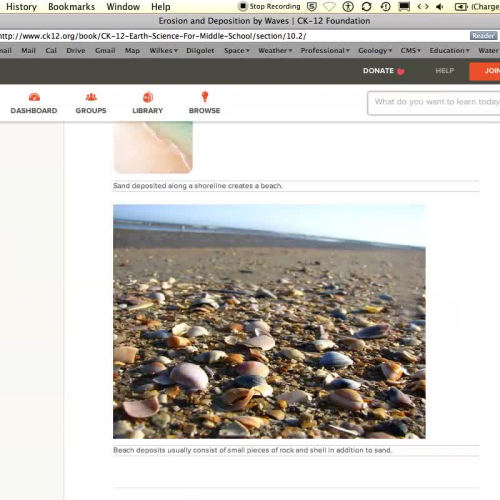The width and height of the screenshot is (500, 500).
Task: Expand the Weather bookmarks folder
Action: pyautogui.click(x=275, y=51)
